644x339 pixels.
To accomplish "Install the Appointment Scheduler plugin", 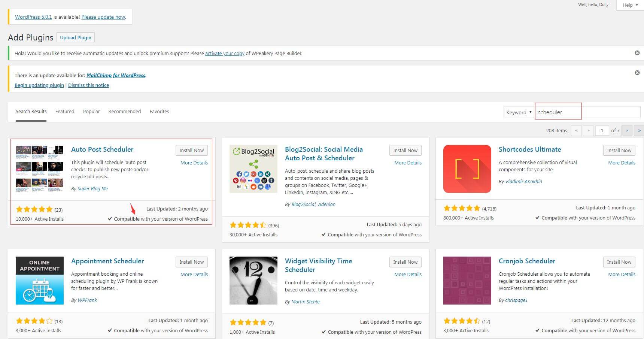I will [191, 262].
